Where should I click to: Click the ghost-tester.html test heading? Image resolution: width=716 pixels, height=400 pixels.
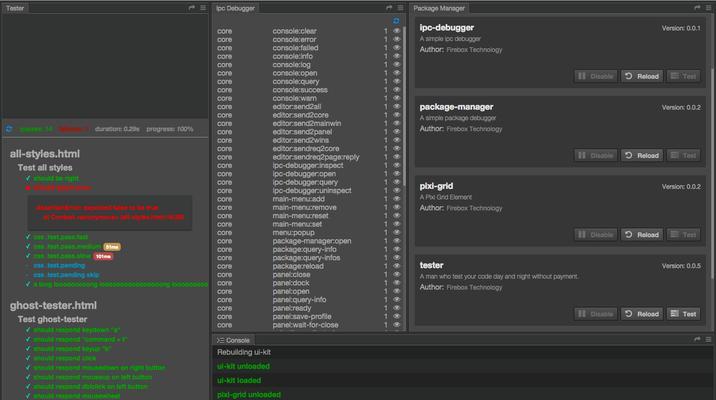tap(53, 305)
